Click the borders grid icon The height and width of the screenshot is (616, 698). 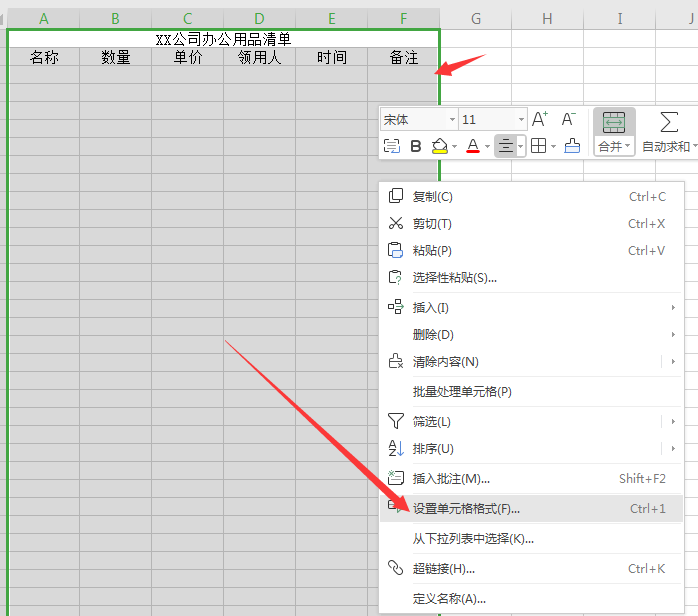point(539,146)
